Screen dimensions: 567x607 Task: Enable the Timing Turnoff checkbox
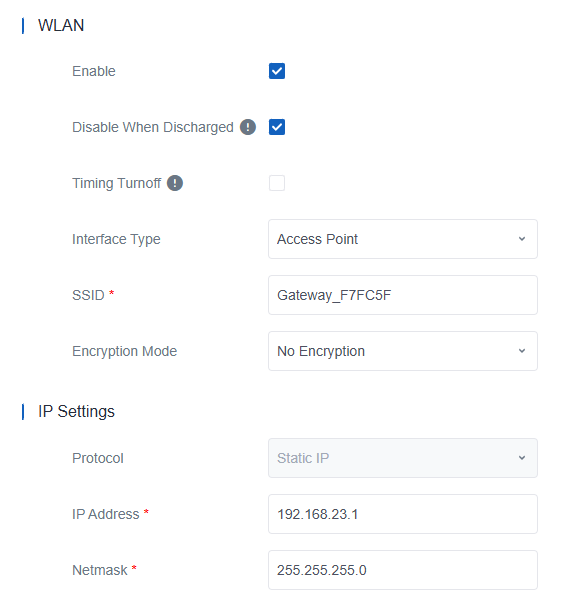click(277, 183)
